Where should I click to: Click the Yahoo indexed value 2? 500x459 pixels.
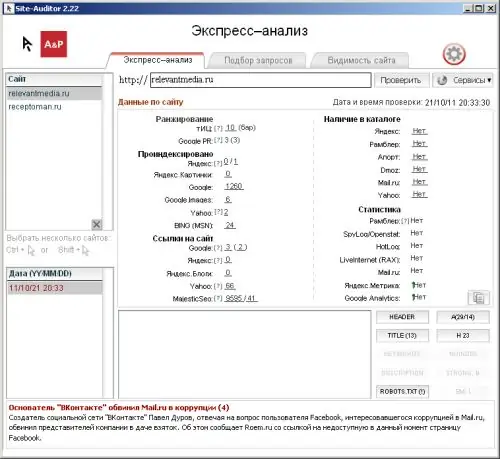coord(226,212)
